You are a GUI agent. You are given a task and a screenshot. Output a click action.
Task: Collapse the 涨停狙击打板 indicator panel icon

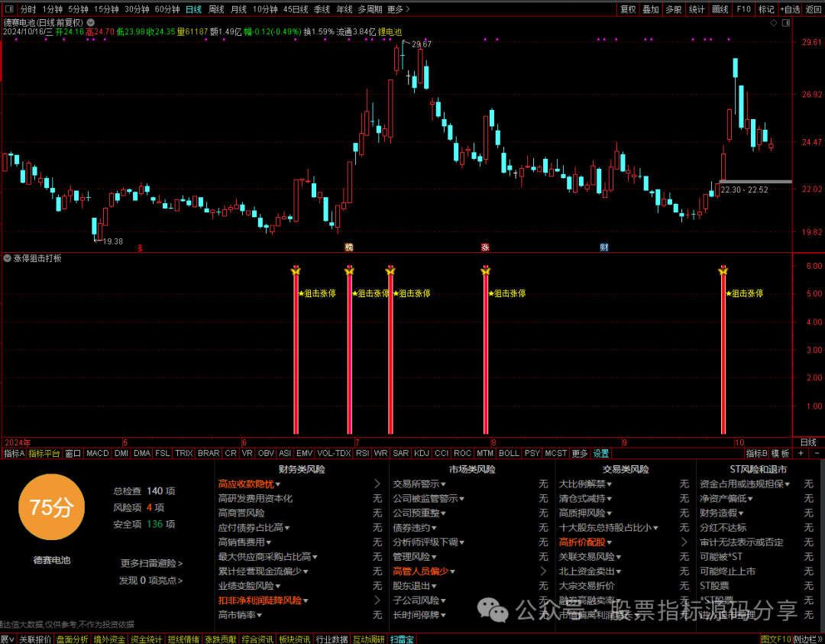(x=8, y=258)
